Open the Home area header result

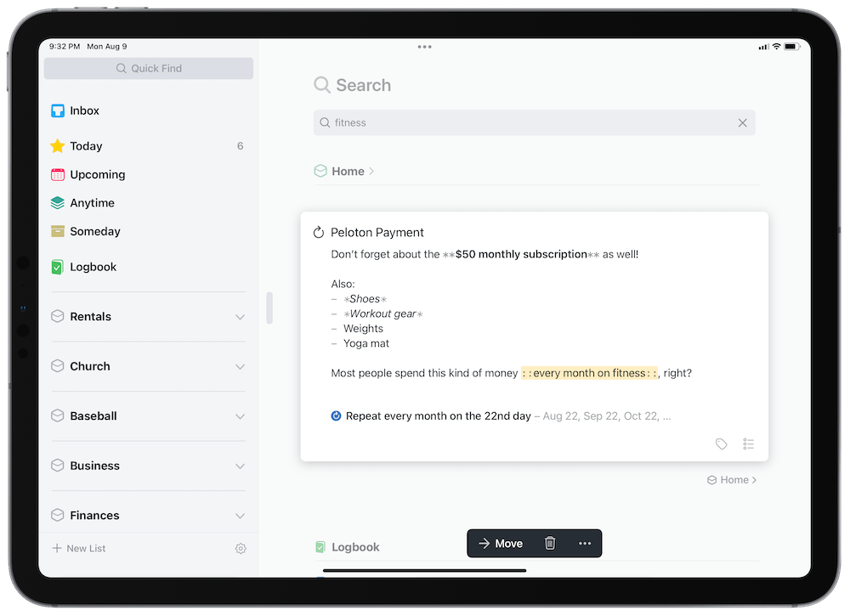point(348,171)
